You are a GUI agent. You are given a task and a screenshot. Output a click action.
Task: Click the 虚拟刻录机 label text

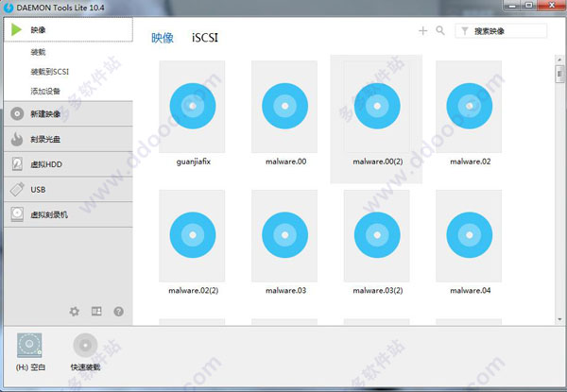click(x=49, y=214)
